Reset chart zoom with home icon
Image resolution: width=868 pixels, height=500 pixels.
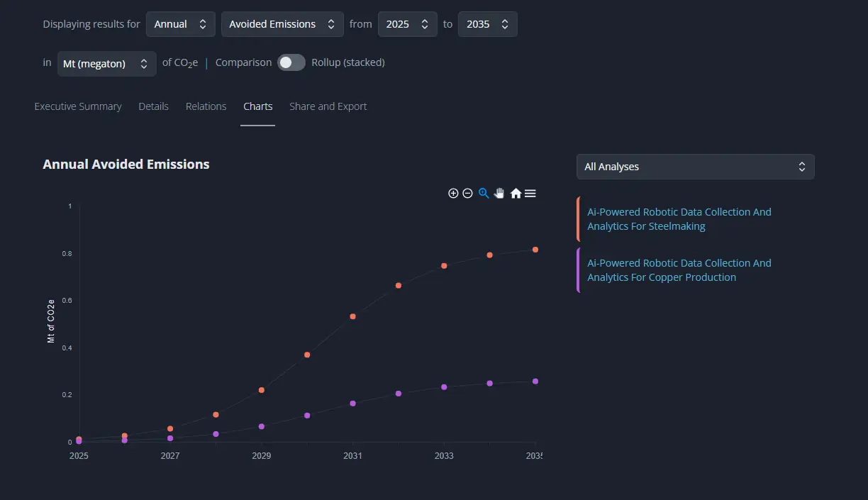click(516, 193)
